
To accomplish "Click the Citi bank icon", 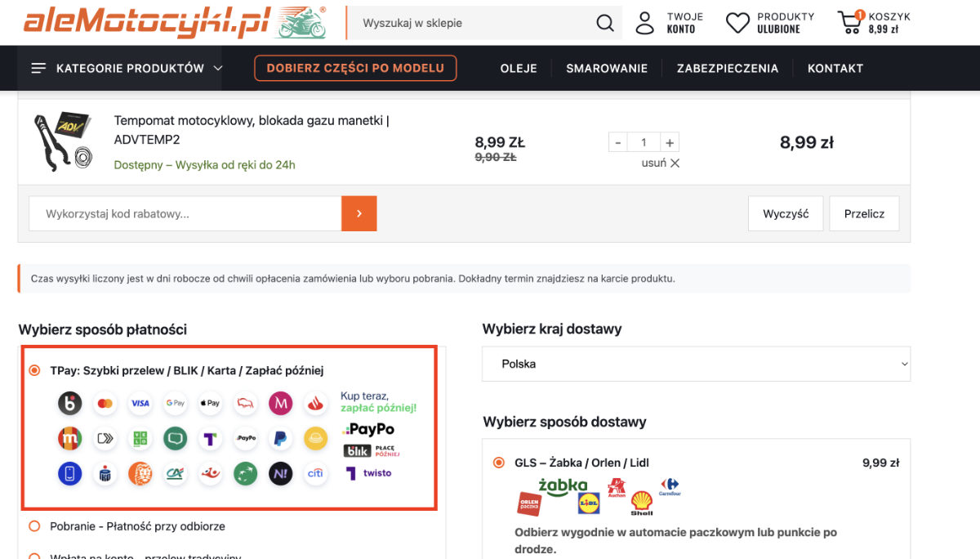I will click(316, 474).
